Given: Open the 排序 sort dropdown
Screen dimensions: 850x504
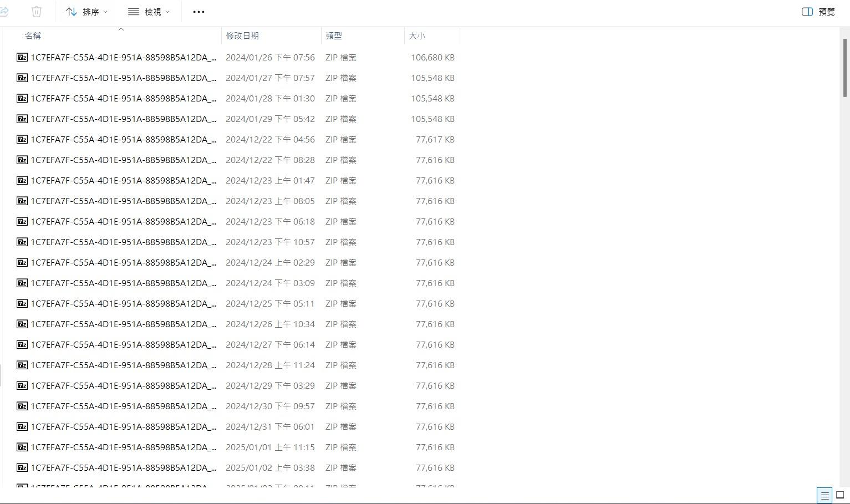Looking at the screenshot, I should 87,12.
